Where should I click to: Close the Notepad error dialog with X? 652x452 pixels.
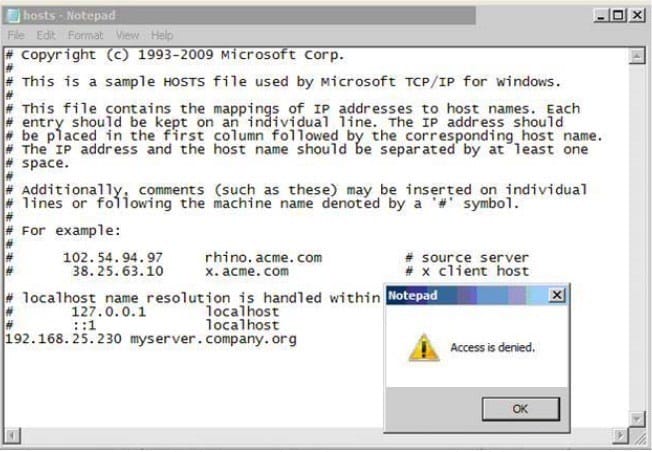[557, 295]
